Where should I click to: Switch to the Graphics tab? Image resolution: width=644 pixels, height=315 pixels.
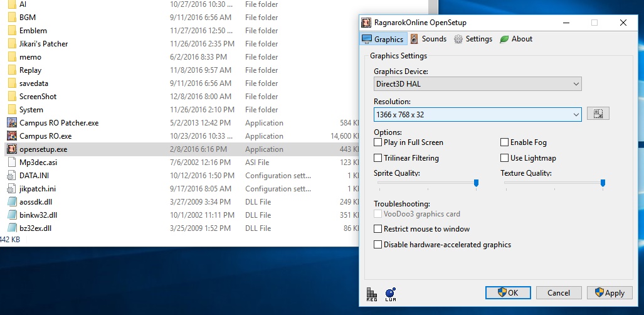tap(384, 39)
